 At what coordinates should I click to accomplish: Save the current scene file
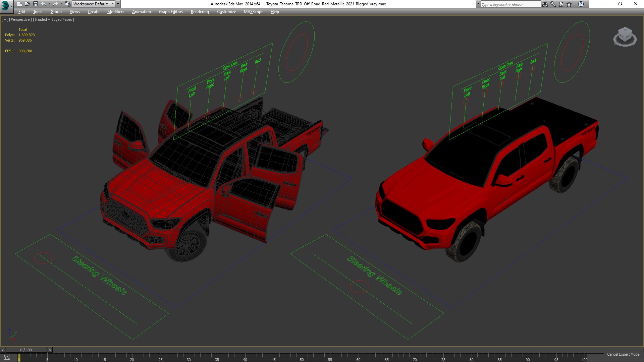[x=35, y=4]
